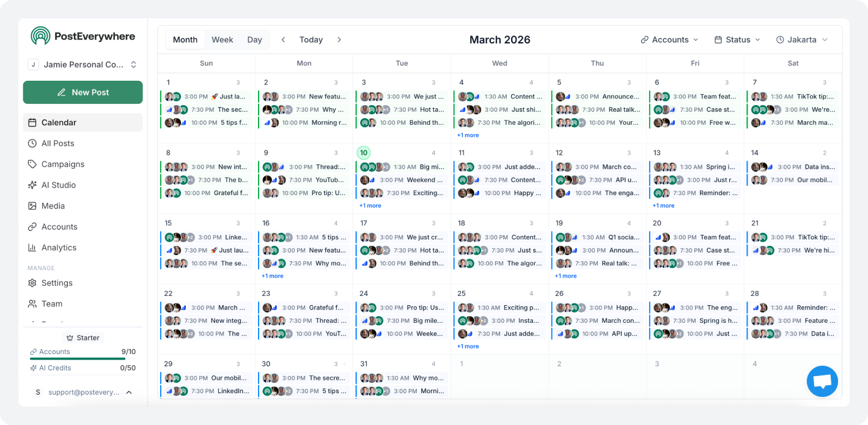This screenshot has width=868, height=425.
Task: Open the LinkedIn post on March 29
Action: [207, 391]
